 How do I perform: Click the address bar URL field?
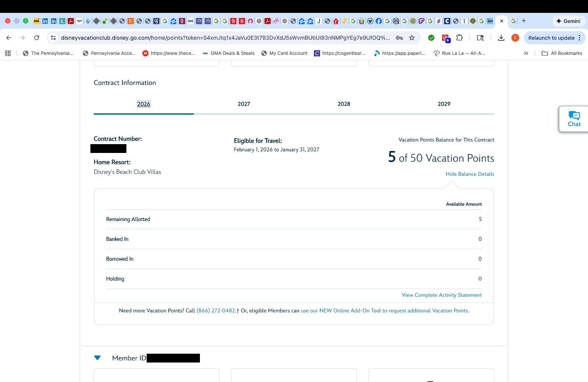point(225,38)
